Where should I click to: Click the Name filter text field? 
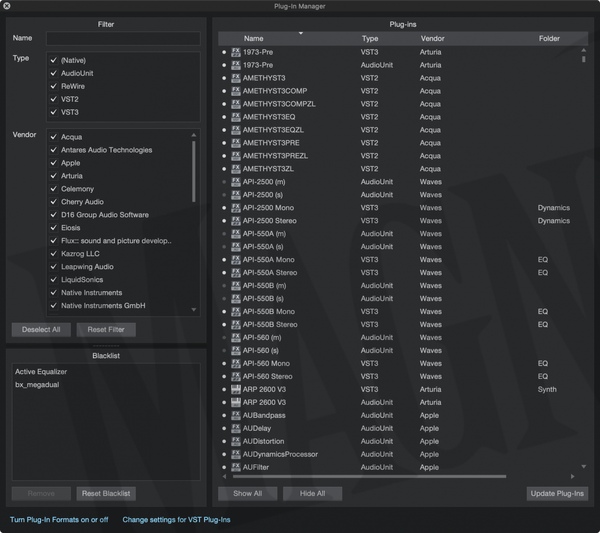click(123, 38)
